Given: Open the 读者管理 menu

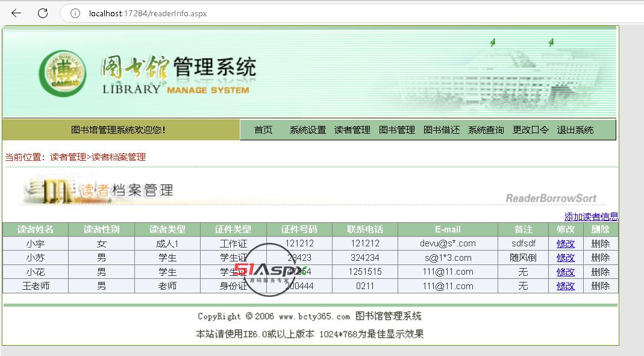Looking at the screenshot, I should 352,130.
